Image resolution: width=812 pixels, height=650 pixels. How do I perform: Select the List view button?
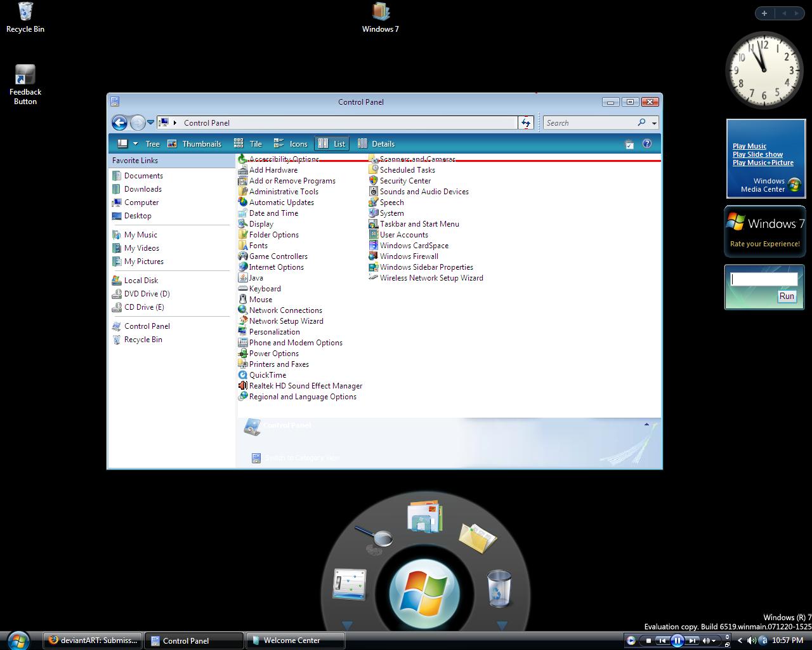coord(332,144)
